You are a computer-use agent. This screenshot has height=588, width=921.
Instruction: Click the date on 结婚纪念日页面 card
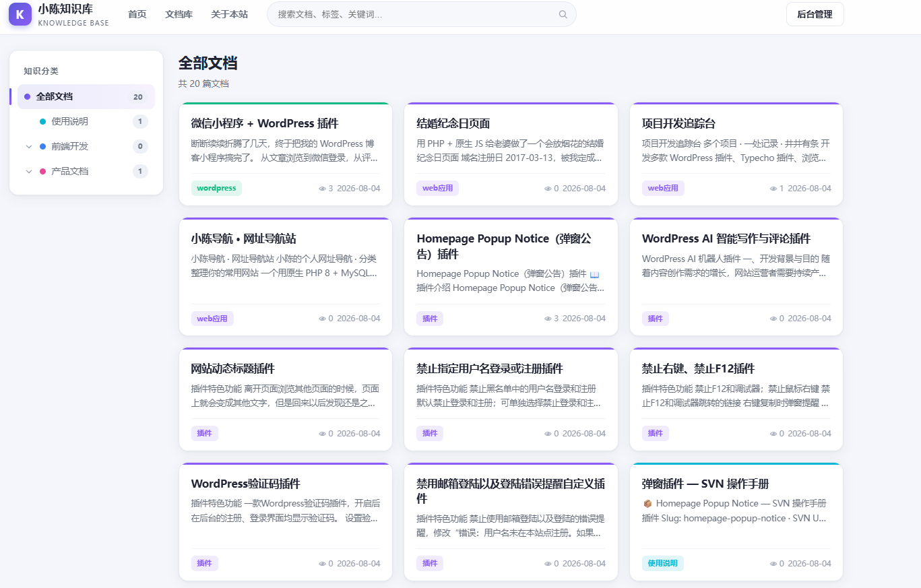[584, 189]
